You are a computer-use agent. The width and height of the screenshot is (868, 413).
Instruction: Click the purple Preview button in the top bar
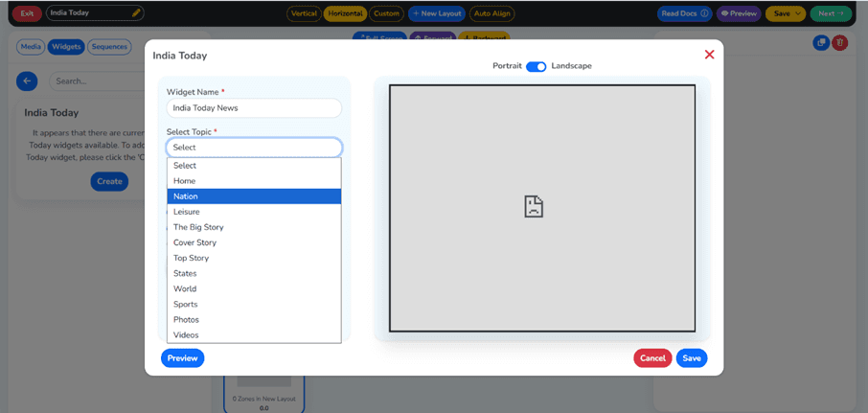tap(739, 13)
